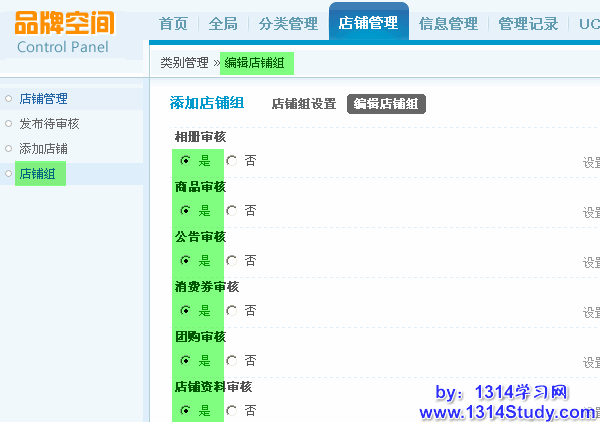Viewport: 600px width, 422px height.
Task: Click the 编辑店铺组 sub-tab button
Action: (x=386, y=103)
